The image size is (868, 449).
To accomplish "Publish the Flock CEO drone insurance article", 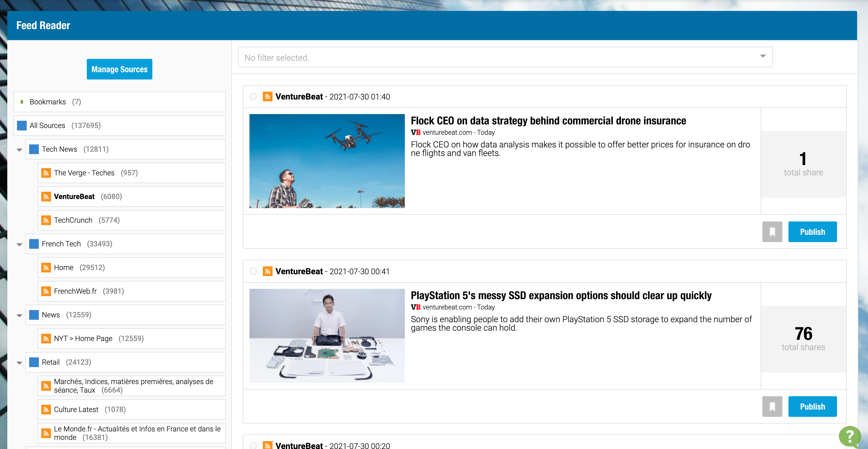I will click(x=812, y=232).
